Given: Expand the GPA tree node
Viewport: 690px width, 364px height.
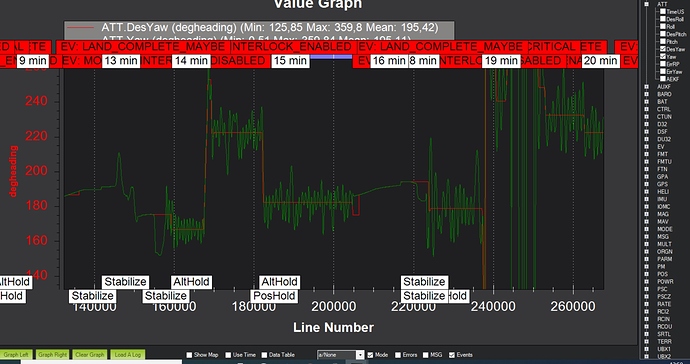Looking at the screenshot, I should (x=646, y=176).
